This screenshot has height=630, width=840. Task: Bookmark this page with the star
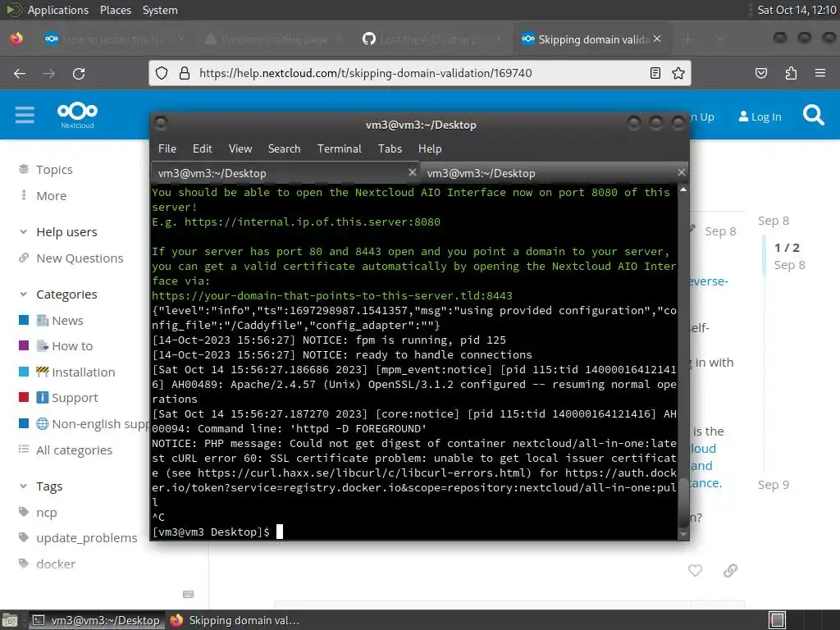point(678,73)
